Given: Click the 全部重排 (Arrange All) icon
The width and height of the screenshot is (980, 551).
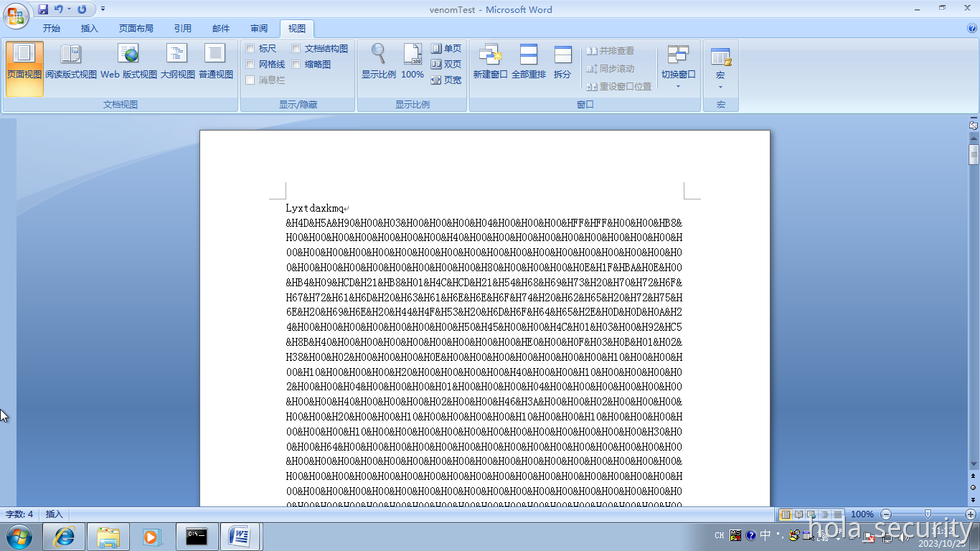Looking at the screenshot, I should (528, 61).
